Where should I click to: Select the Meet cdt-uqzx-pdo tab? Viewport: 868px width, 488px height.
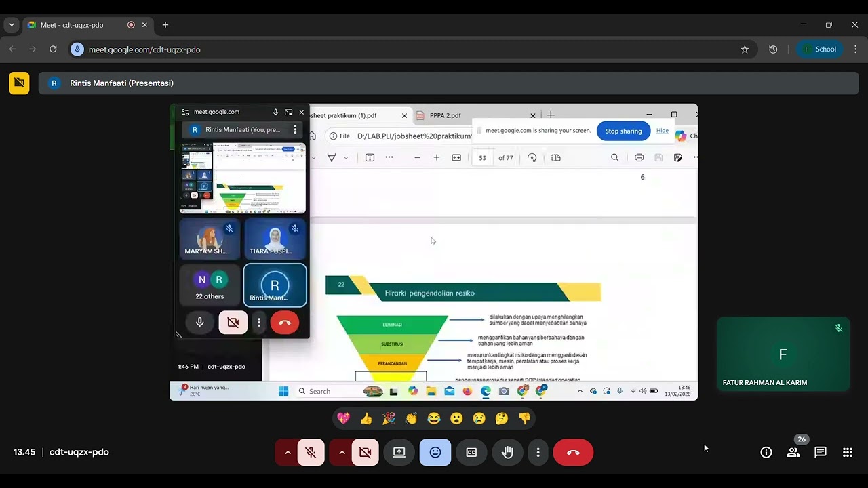pyautogui.click(x=87, y=25)
